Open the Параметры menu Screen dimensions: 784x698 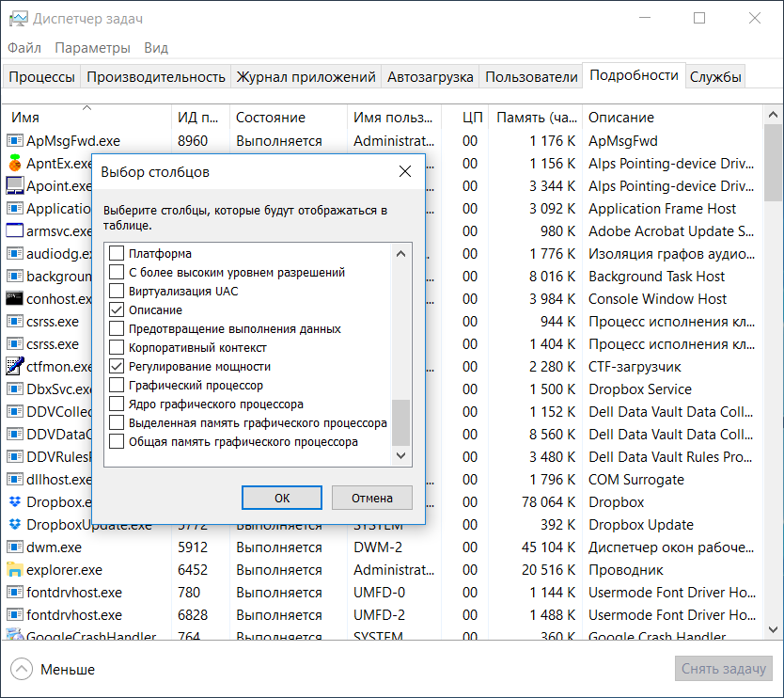[x=92, y=48]
